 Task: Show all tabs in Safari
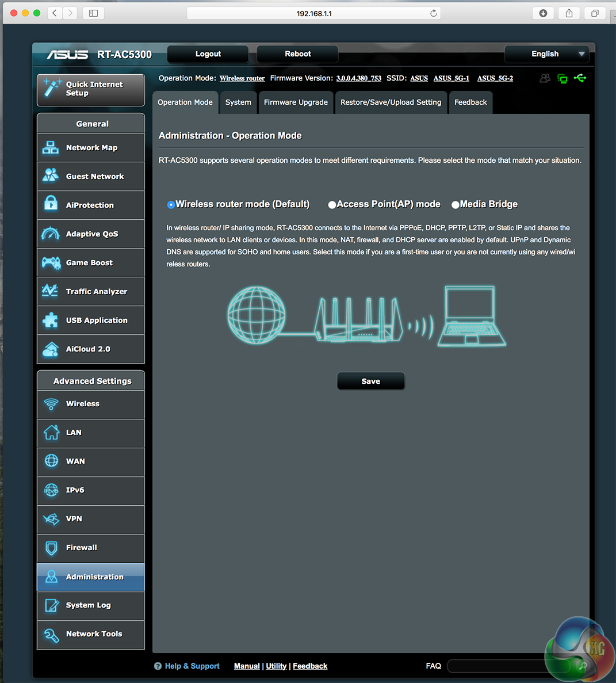(595, 13)
